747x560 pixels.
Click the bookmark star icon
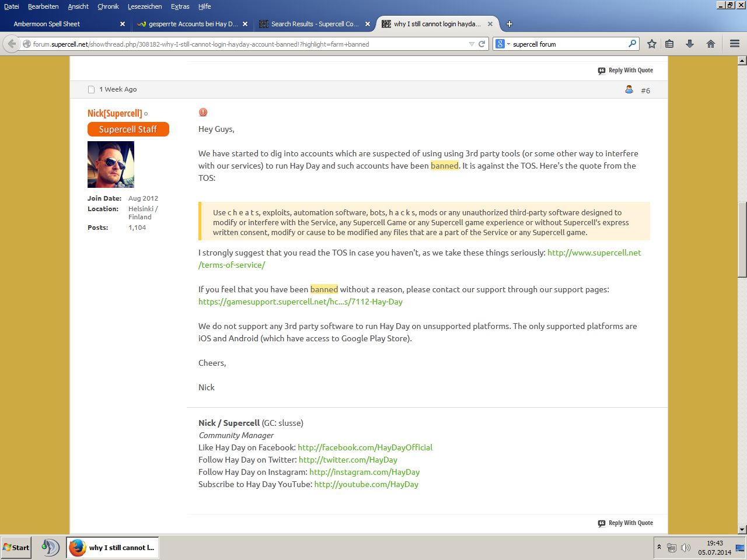[652, 44]
